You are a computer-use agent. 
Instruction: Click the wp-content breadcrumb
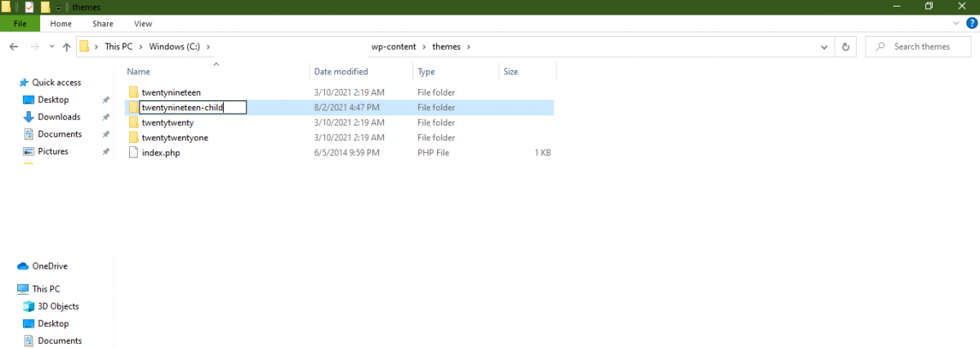pos(394,47)
